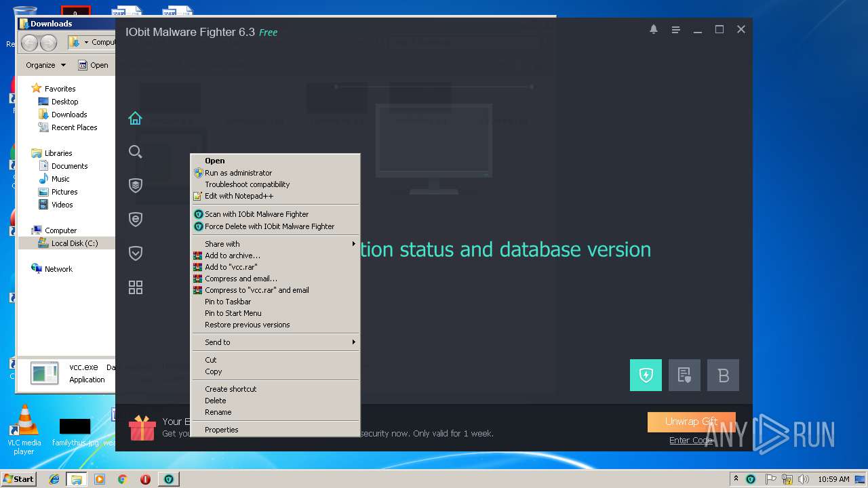
Task: Select Create shortcut
Action: (x=275, y=389)
